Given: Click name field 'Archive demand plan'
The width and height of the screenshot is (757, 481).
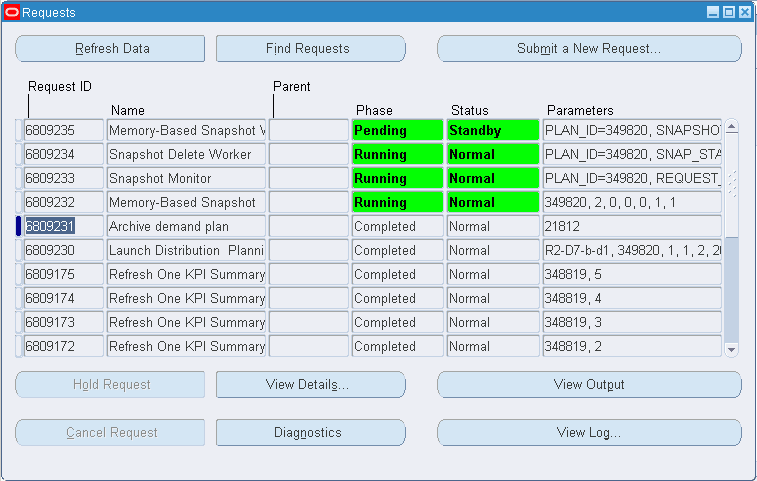Looking at the screenshot, I should 186,226.
